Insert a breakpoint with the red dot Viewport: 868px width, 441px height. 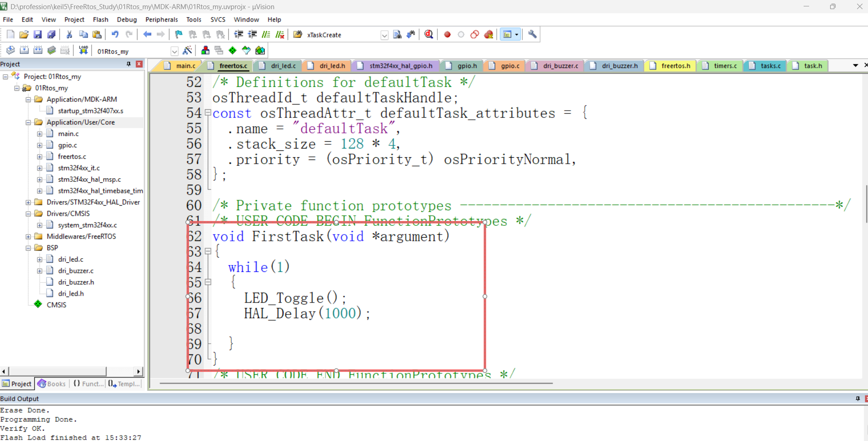point(447,35)
